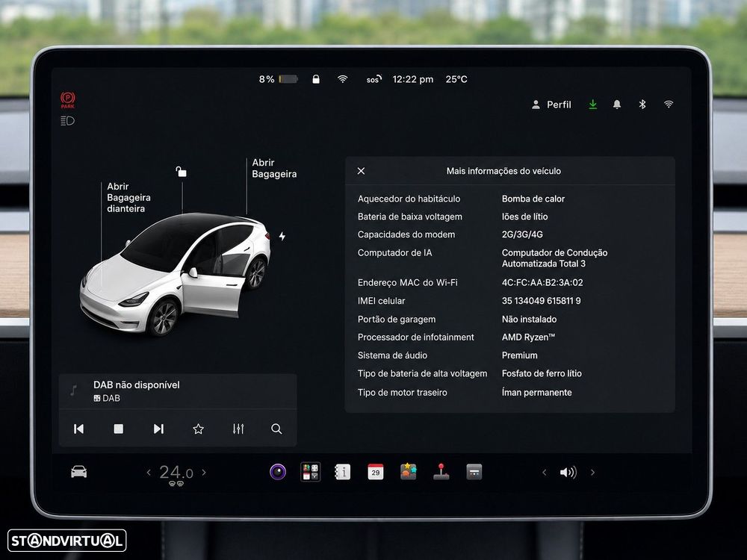
Task: Select 'Premium' audio system value
Action: (x=519, y=355)
